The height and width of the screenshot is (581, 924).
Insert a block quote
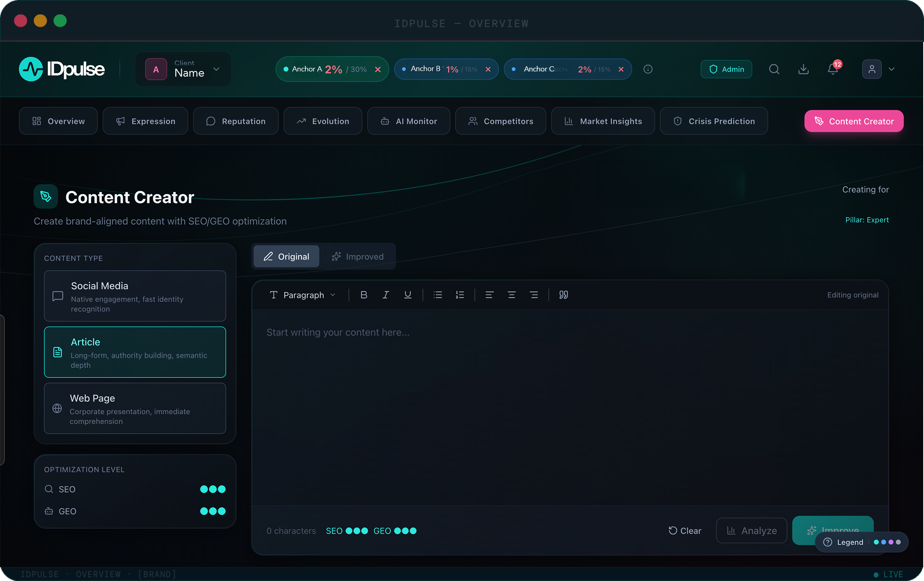(x=563, y=295)
